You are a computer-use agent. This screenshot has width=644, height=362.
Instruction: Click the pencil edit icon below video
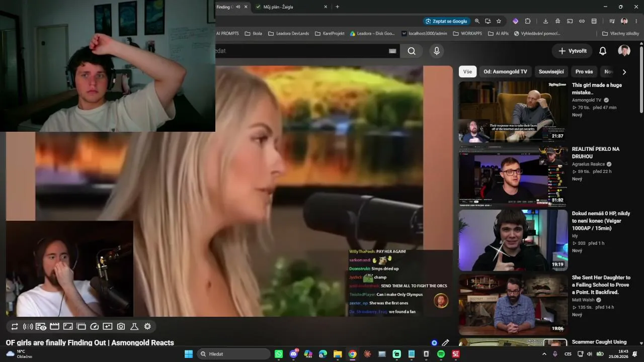445,343
